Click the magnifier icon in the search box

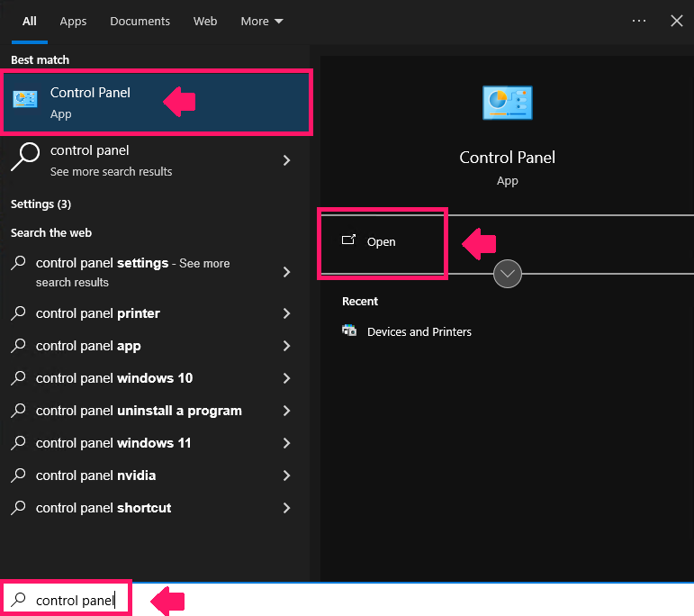[18, 600]
